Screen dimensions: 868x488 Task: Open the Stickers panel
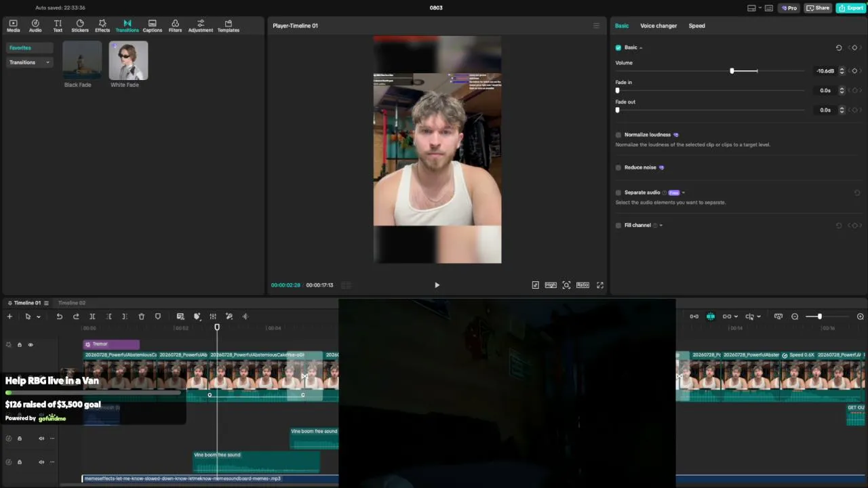pos(80,26)
